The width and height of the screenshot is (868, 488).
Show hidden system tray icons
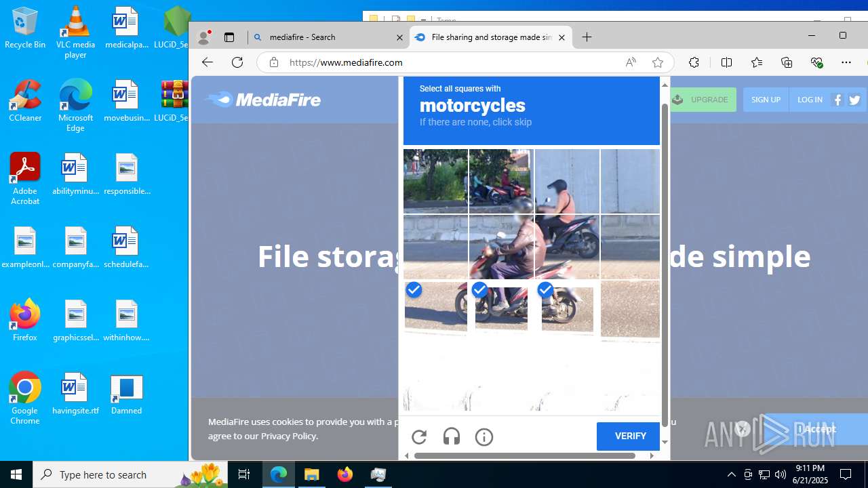click(732, 474)
